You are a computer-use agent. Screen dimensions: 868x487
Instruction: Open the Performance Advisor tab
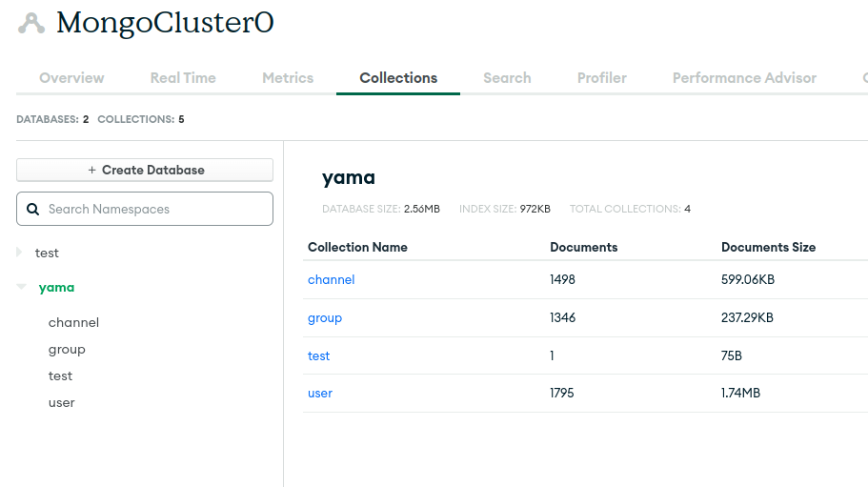tap(744, 78)
